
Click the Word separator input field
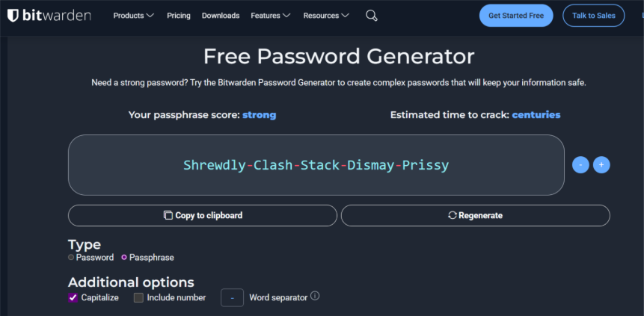click(232, 297)
